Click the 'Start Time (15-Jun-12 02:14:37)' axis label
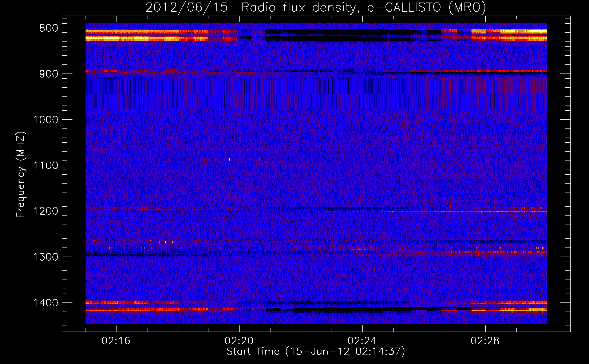589x364 pixels. [x=316, y=352]
